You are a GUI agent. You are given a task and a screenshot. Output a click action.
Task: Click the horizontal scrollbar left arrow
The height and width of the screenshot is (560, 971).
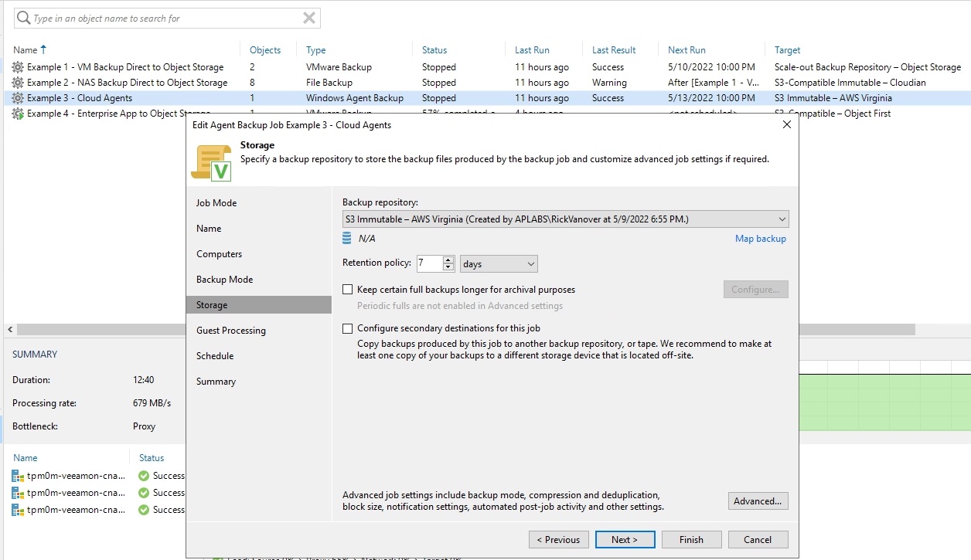(9, 330)
